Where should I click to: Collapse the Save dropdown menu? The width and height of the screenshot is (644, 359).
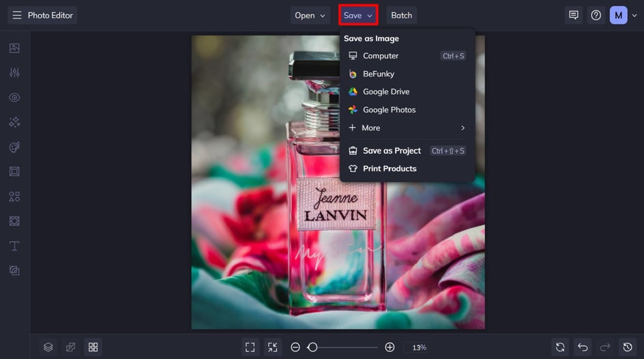click(358, 15)
